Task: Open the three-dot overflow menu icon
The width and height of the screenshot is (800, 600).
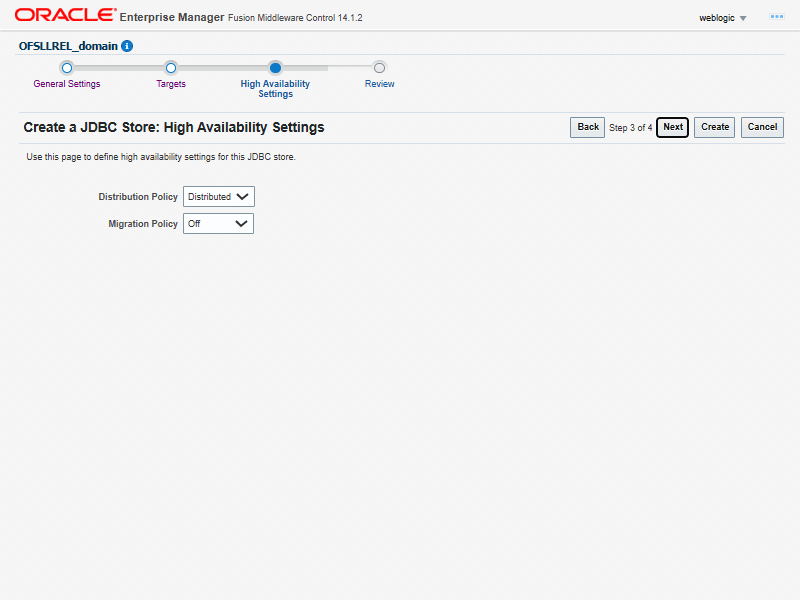Action: 777,17
